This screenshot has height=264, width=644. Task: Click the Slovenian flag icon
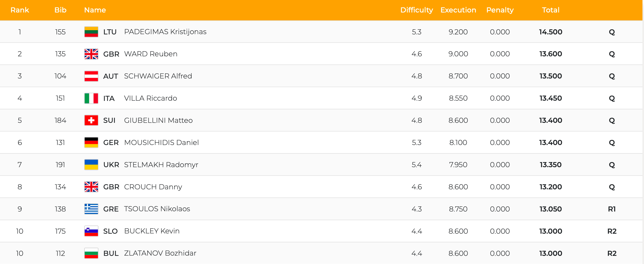coord(91,231)
